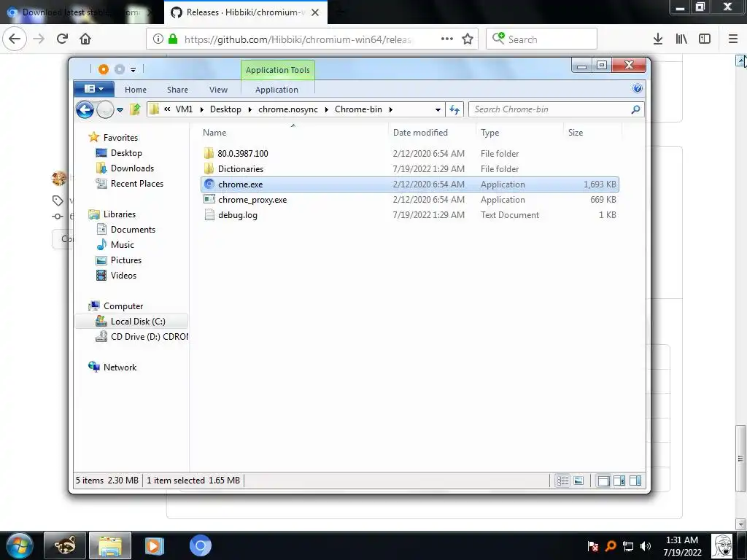This screenshot has height=560, width=747.
Task: Reload the page in the browser
Action: click(x=63, y=39)
